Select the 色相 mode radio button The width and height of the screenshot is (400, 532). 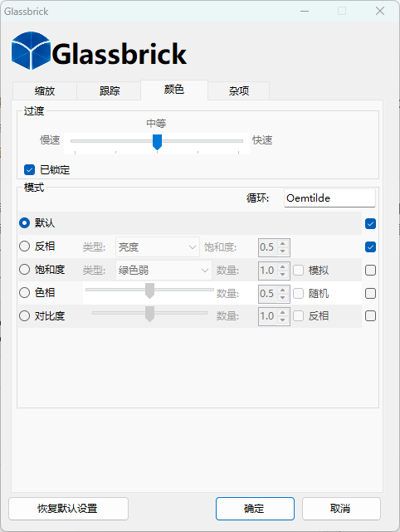(24, 292)
